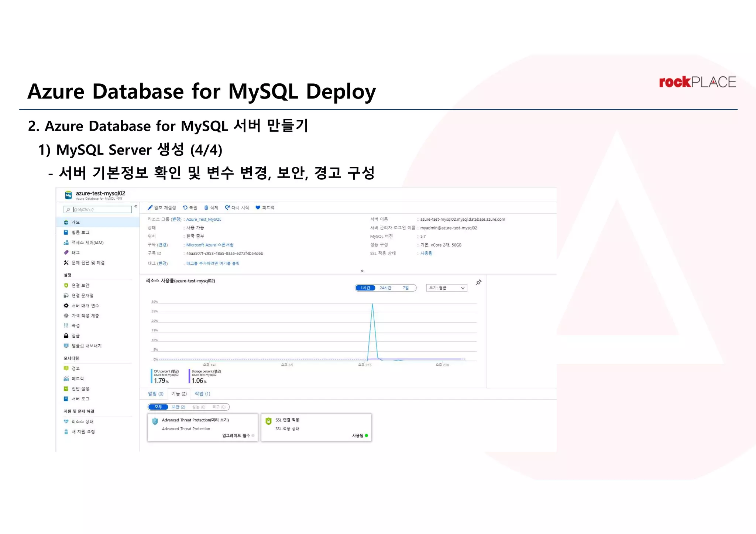Click the 템플릿 내보내기 icon
The height and width of the screenshot is (534, 756).
coord(66,346)
